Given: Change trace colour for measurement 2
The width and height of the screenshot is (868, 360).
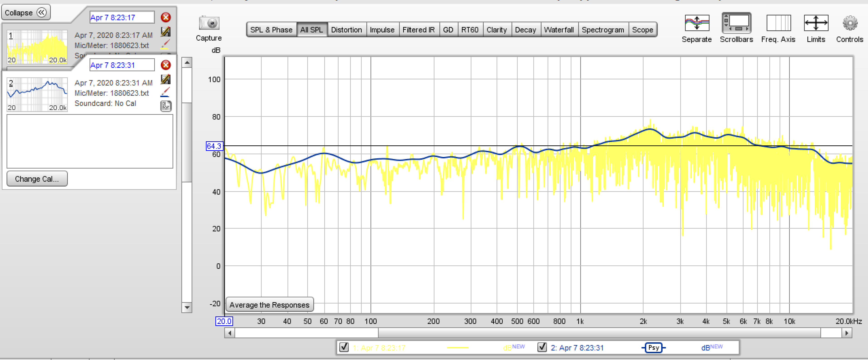Looking at the screenshot, I should point(165,92).
